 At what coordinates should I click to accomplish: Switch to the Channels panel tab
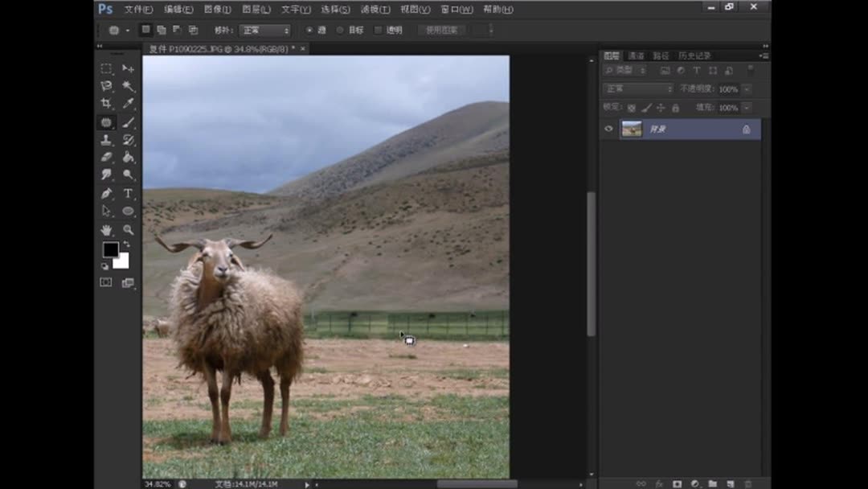(x=637, y=55)
